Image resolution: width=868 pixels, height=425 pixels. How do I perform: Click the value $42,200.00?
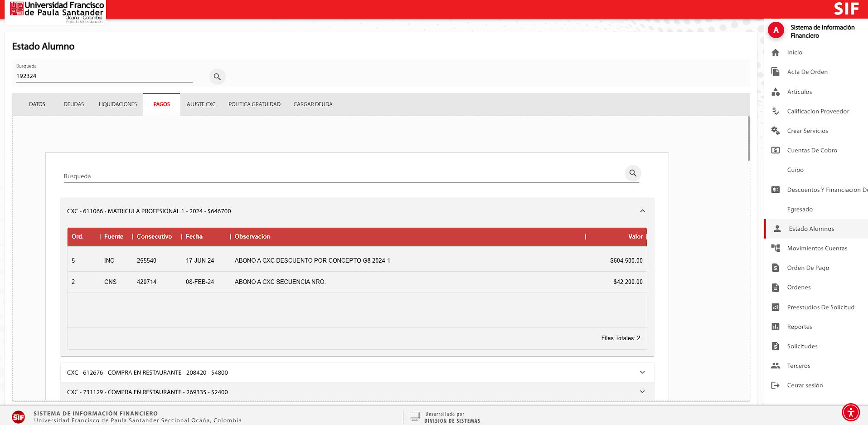tap(628, 282)
